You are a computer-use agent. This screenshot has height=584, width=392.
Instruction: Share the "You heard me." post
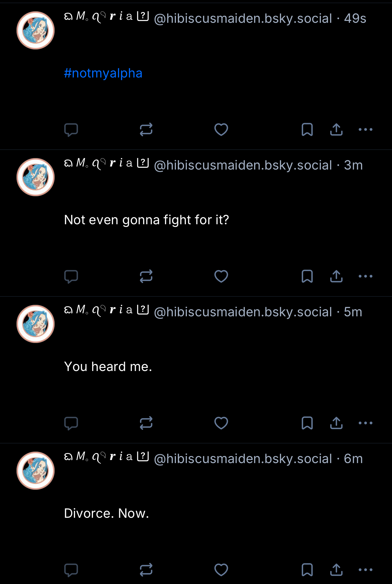tap(336, 423)
